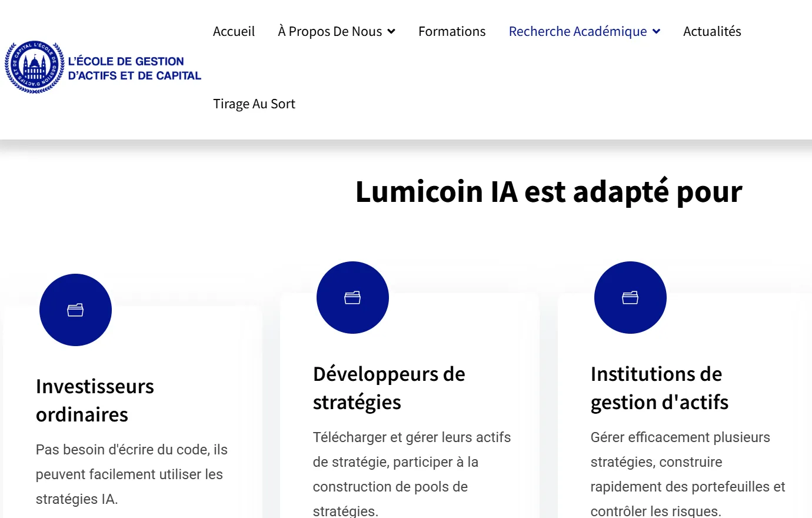This screenshot has height=518, width=812.
Task: Click the chevron next to Recherche Académique
Action: pos(656,32)
